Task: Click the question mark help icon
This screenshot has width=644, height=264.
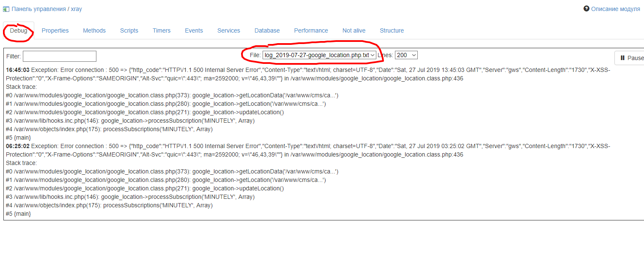Action: [586, 8]
